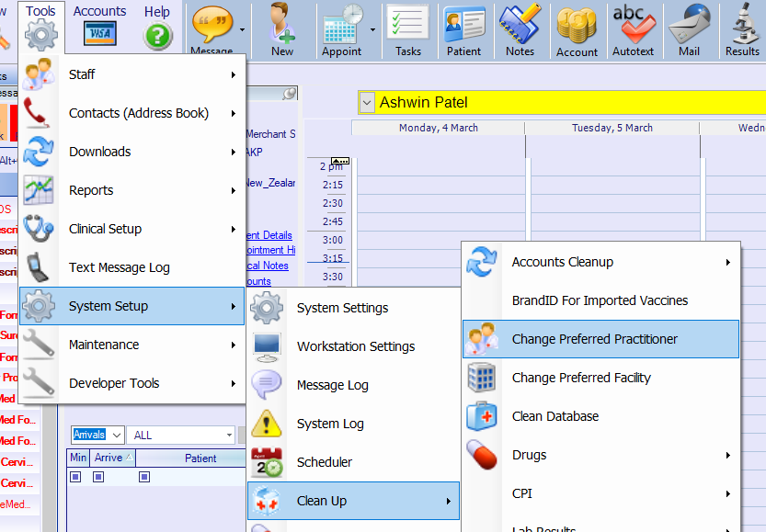Viewport: 766px width, 532px height.
Task: Click the Downloads blue arrows icon
Action: coord(39,152)
